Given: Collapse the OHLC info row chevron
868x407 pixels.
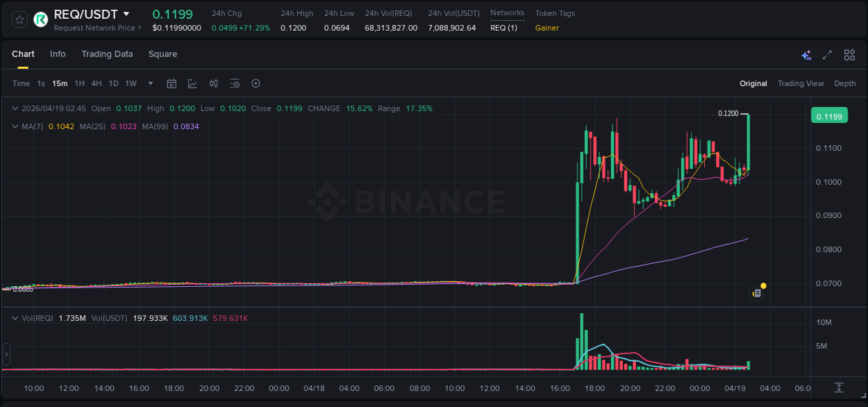Looking at the screenshot, I should [x=15, y=108].
